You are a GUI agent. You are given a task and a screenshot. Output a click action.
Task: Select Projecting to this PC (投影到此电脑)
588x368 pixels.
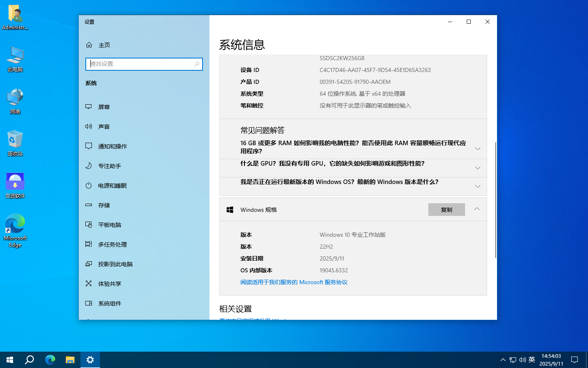pyautogui.click(x=115, y=264)
